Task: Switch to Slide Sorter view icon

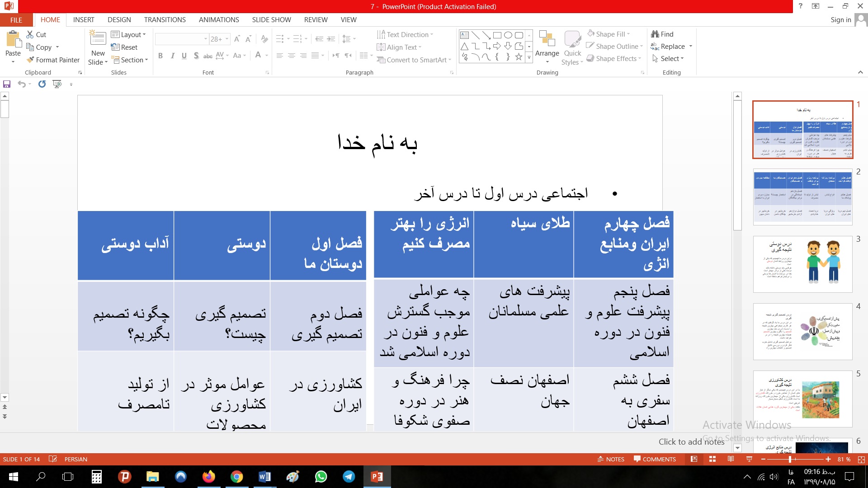Action: [712, 459]
